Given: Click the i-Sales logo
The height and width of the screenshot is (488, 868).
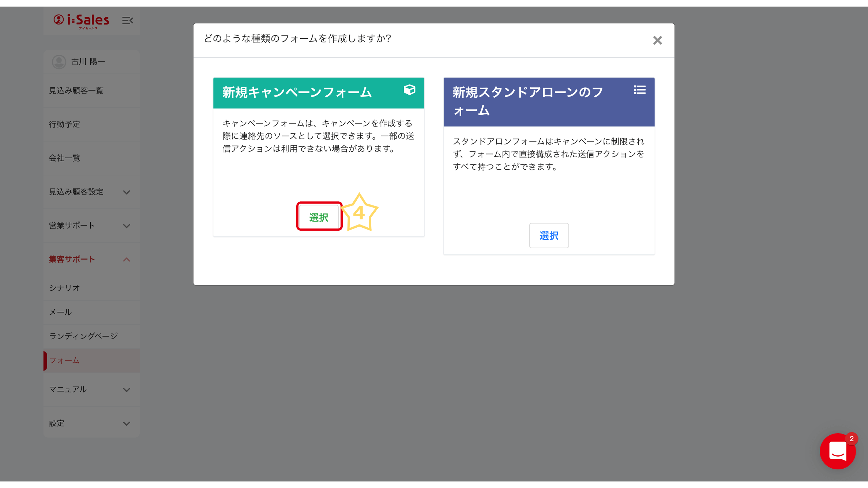Looking at the screenshot, I should click(81, 20).
